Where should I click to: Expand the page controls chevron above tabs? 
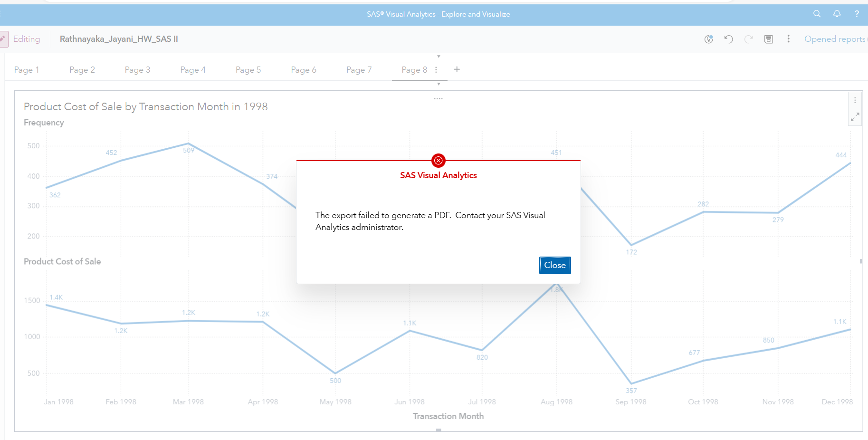coord(438,56)
